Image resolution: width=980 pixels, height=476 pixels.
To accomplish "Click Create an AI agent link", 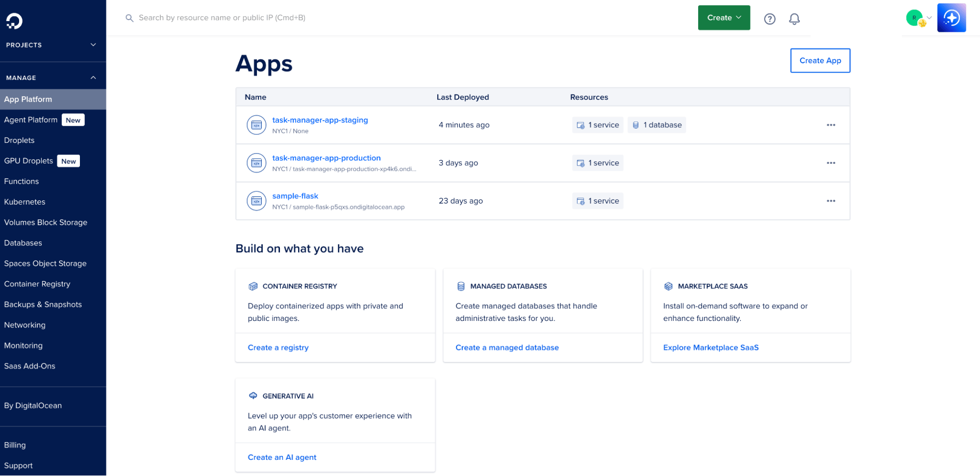I will coord(282,457).
